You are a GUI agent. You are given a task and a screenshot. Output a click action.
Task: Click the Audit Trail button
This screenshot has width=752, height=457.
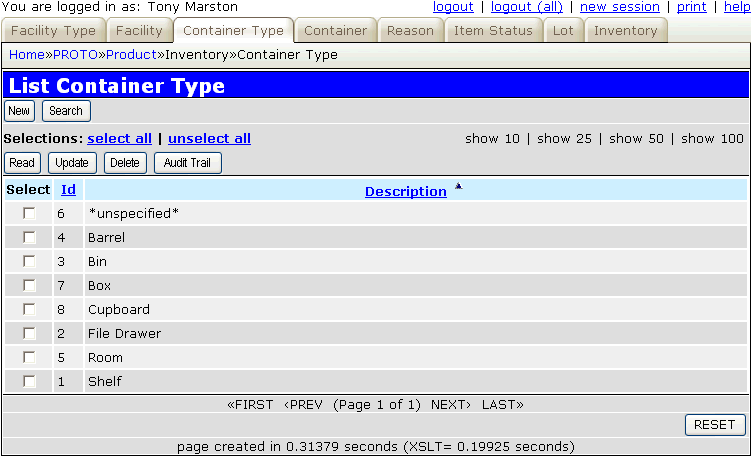click(x=187, y=163)
